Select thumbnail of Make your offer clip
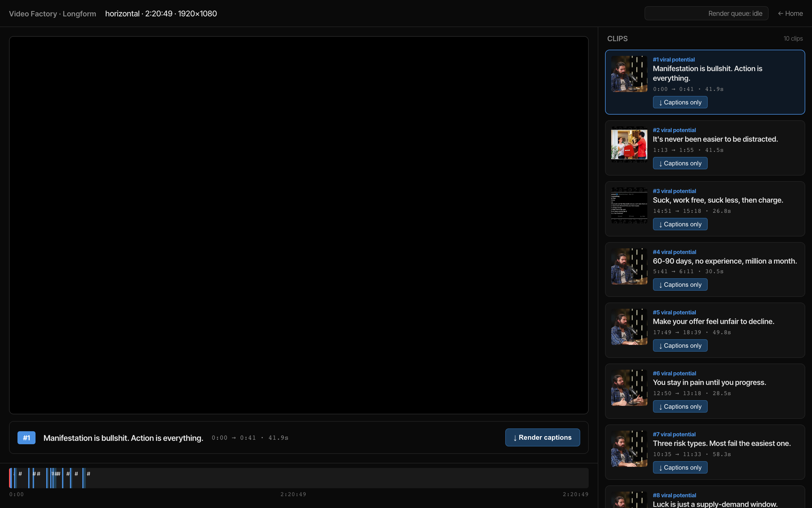This screenshot has height=508, width=812. click(x=629, y=327)
